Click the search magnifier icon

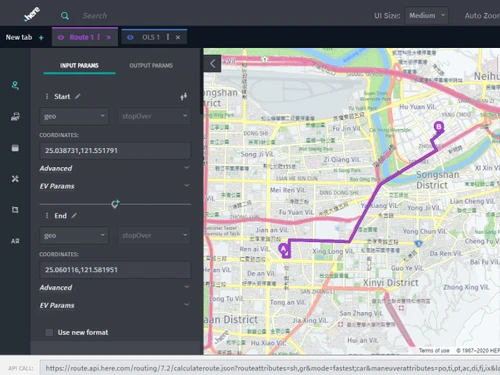[65, 16]
